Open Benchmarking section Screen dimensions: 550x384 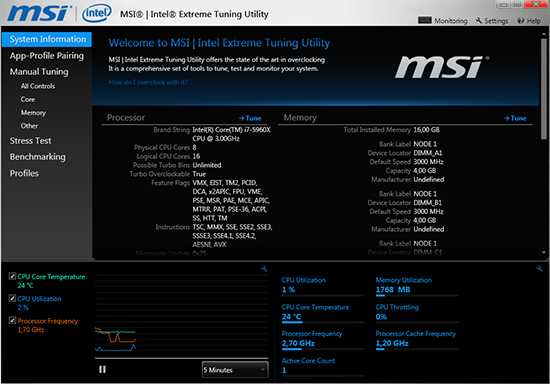click(38, 157)
